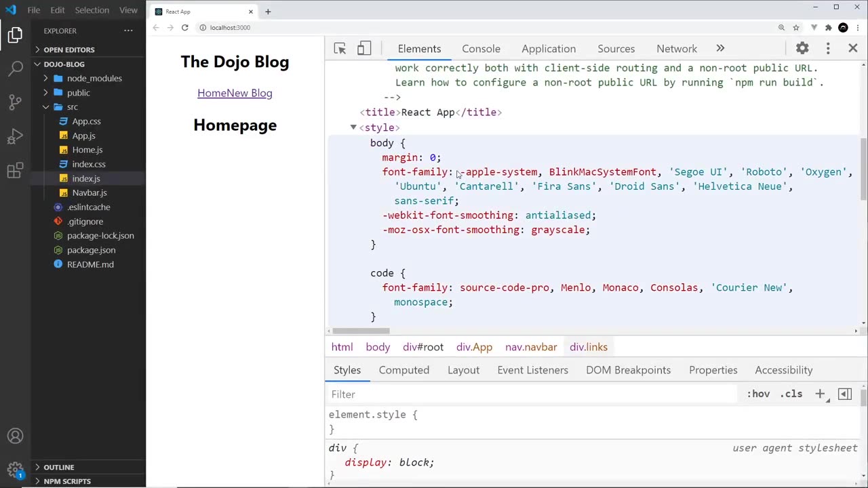Open the Selection menu
868x488 pixels.
[x=92, y=10]
